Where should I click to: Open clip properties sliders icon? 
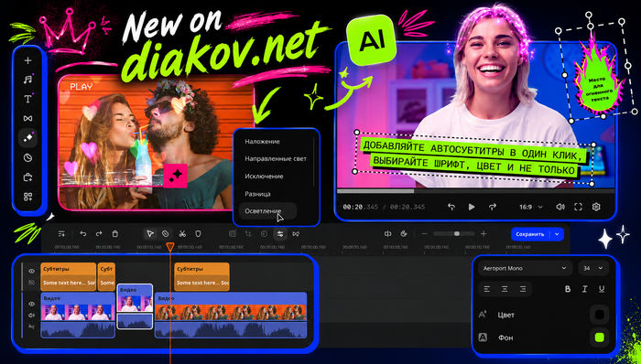[280, 234]
